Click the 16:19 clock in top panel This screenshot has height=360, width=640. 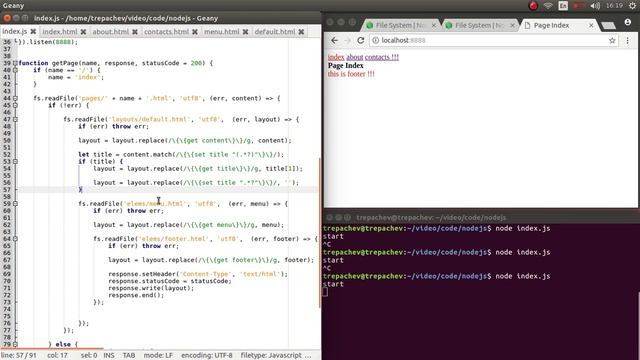point(614,6)
